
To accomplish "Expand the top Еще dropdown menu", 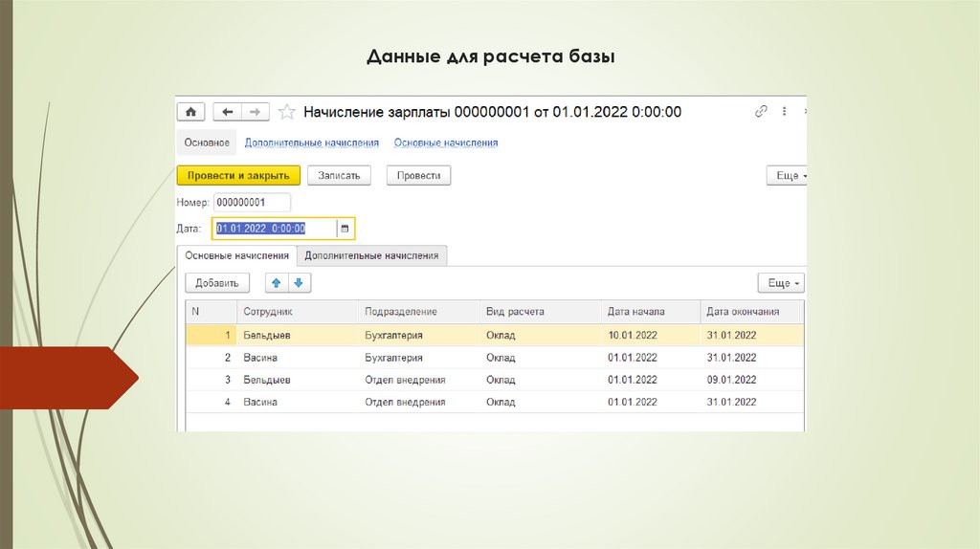I will coord(787,176).
